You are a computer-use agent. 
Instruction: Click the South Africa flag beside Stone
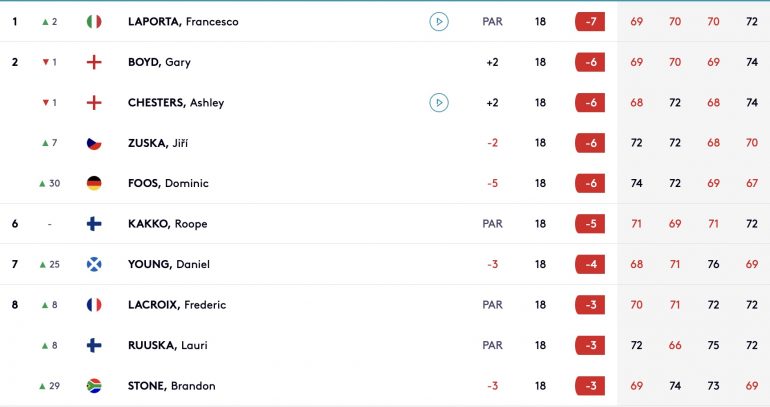[94, 386]
